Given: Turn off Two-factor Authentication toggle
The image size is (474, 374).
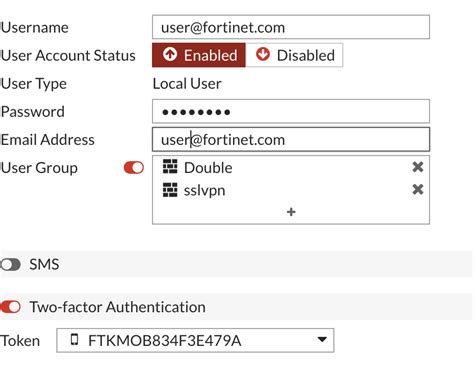Looking at the screenshot, I should pyautogui.click(x=10, y=307).
